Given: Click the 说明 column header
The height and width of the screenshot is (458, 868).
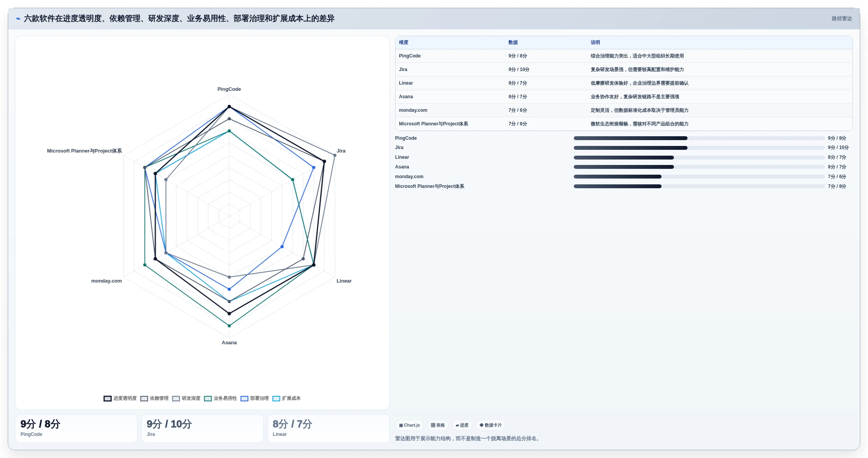Looking at the screenshot, I should coord(595,42).
